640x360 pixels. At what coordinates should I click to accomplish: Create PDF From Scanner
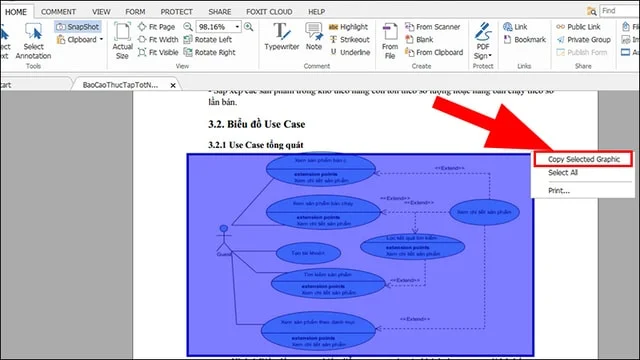(x=432, y=27)
